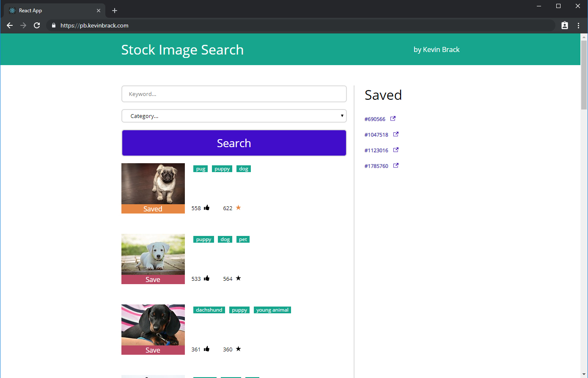Click puppy tag on the pug result

point(222,169)
